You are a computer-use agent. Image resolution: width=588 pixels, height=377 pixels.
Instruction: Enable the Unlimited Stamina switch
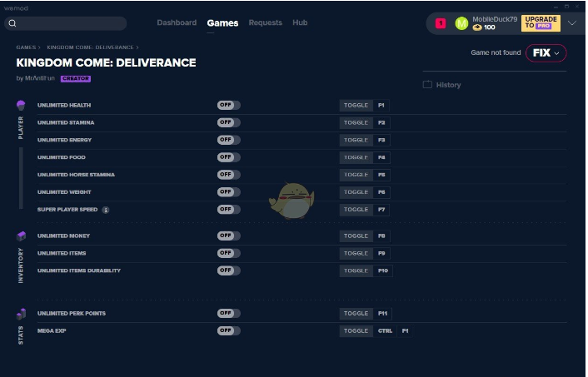click(228, 122)
